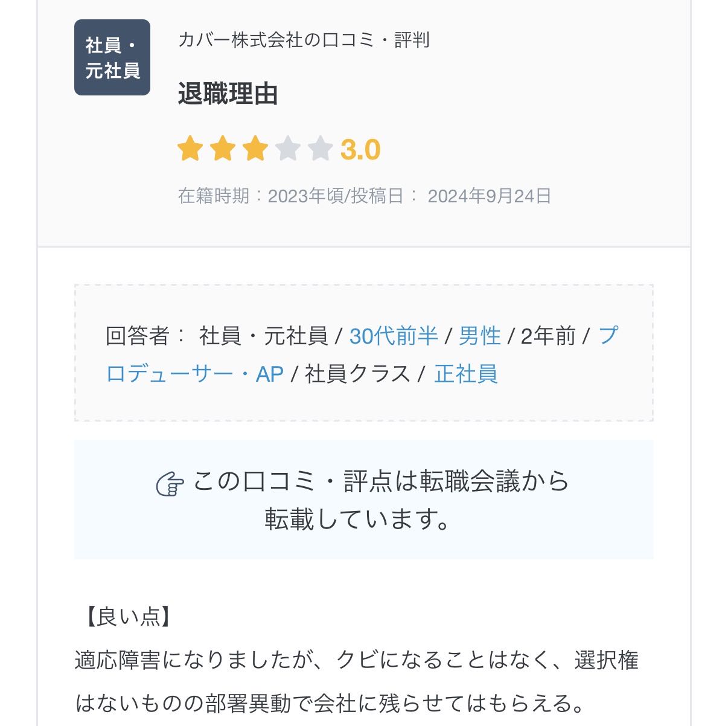This screenshot has width=728, height=726.
Task: Tap the 転職会議から転載 notice banner
Action: tap(363, 500)
